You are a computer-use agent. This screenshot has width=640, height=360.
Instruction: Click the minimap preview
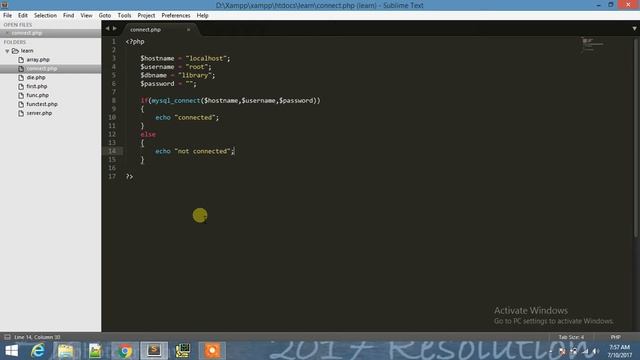tap(592, 44)
